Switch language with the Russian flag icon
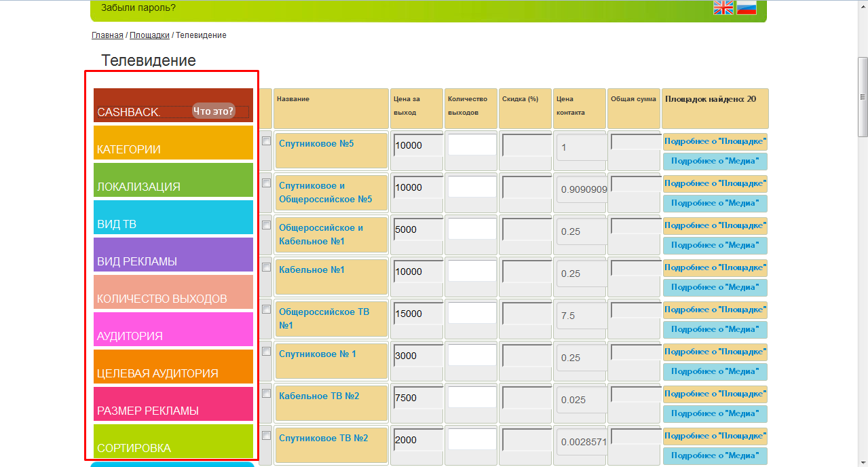 [x=747, y=7]
